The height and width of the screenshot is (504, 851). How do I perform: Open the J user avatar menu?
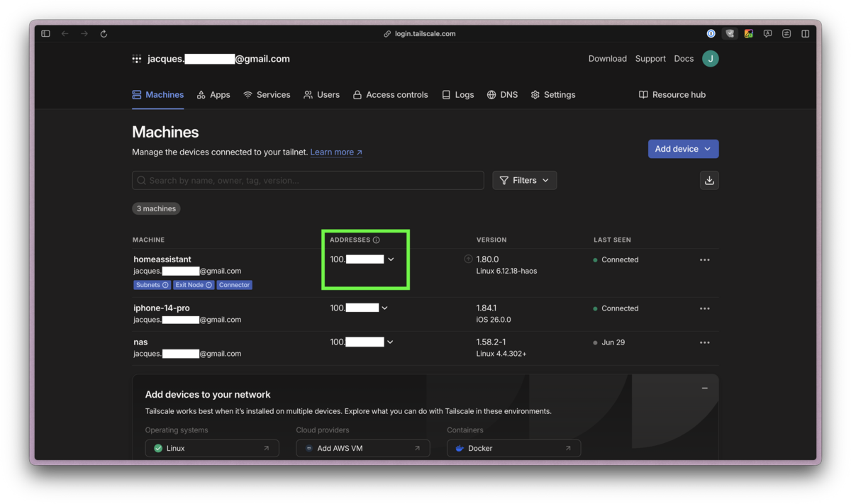(x=711, y=59)
